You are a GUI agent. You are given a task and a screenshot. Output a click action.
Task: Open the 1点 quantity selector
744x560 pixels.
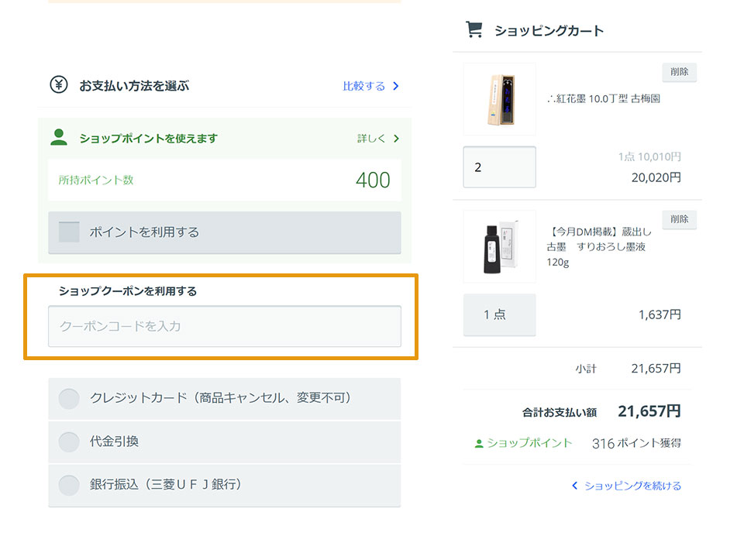(499, 314)
